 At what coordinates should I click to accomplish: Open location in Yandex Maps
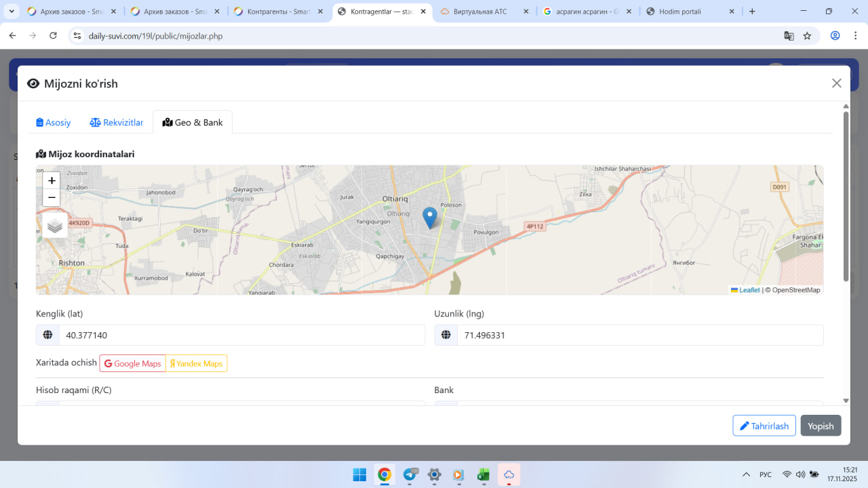(x=197, y=364)
